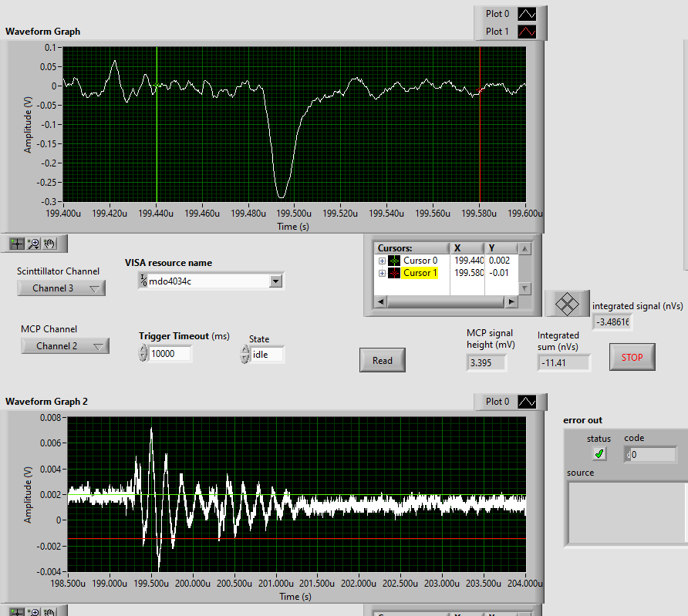
Task: Click the Plot 1 red line legend icon
Action: point(526,32)
